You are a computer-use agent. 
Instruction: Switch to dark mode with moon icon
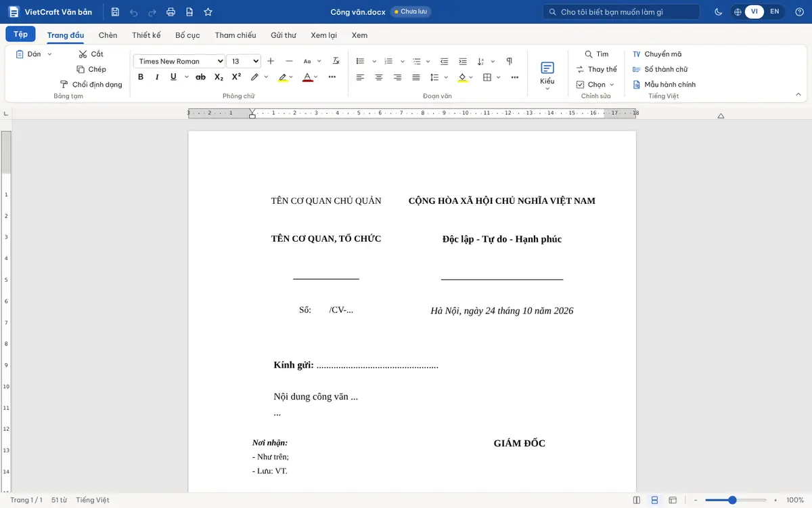718,12
